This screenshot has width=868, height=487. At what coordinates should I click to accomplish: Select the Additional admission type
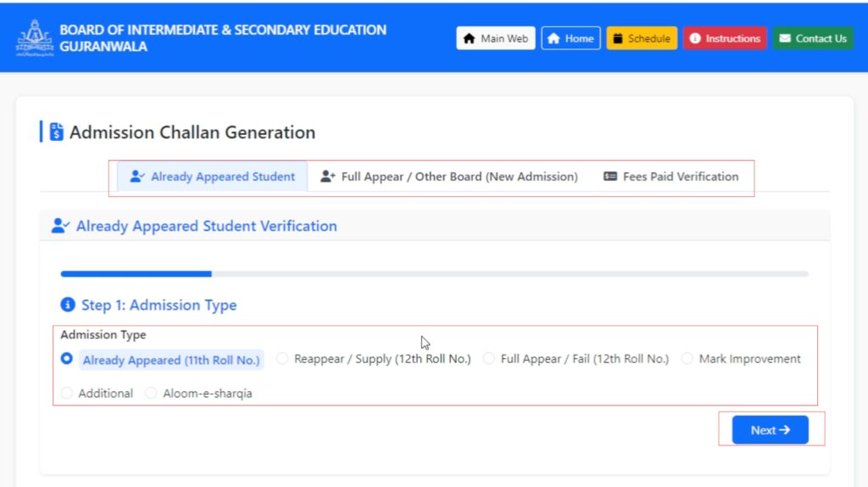tap(67, 394)
